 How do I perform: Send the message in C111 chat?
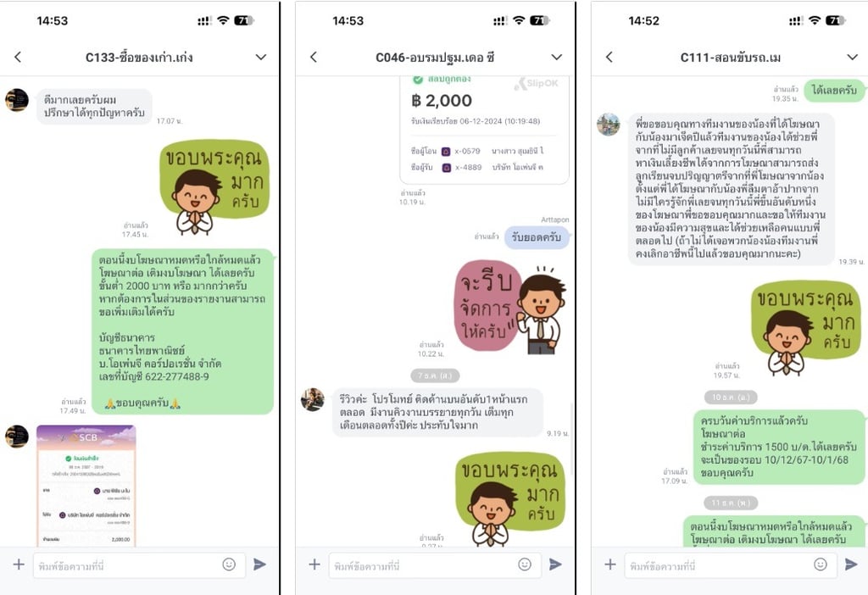pos(851,564)
